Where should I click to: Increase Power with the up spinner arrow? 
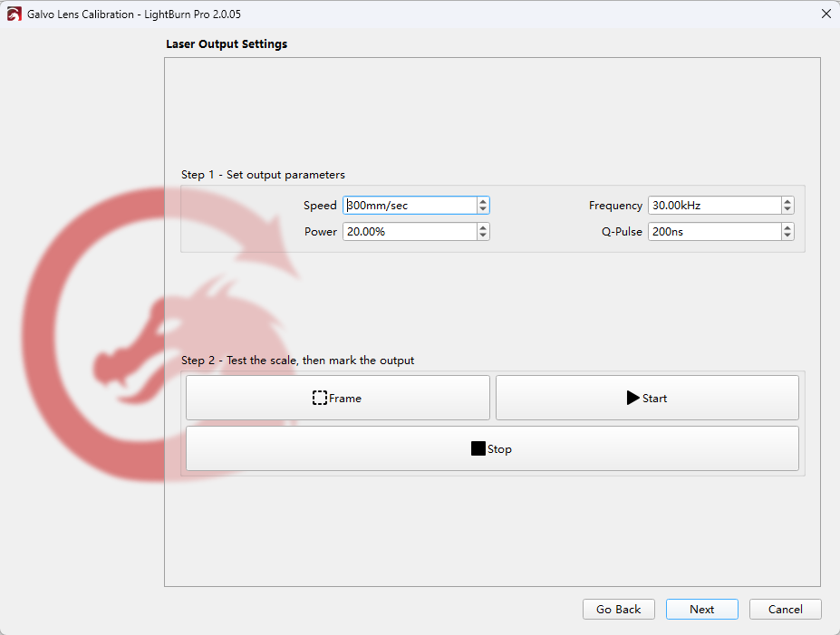483,228
